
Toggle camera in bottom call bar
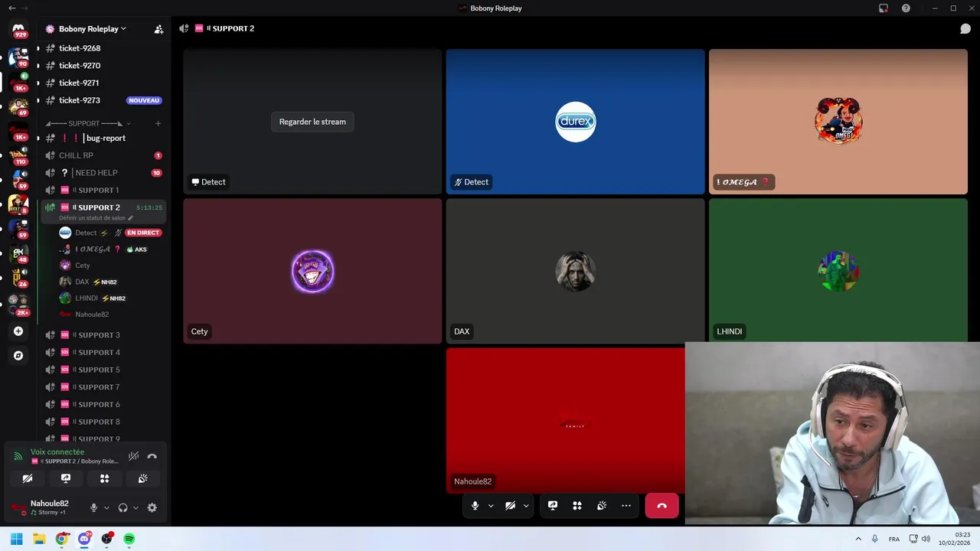pyautogui.click(x=510, y=506)
